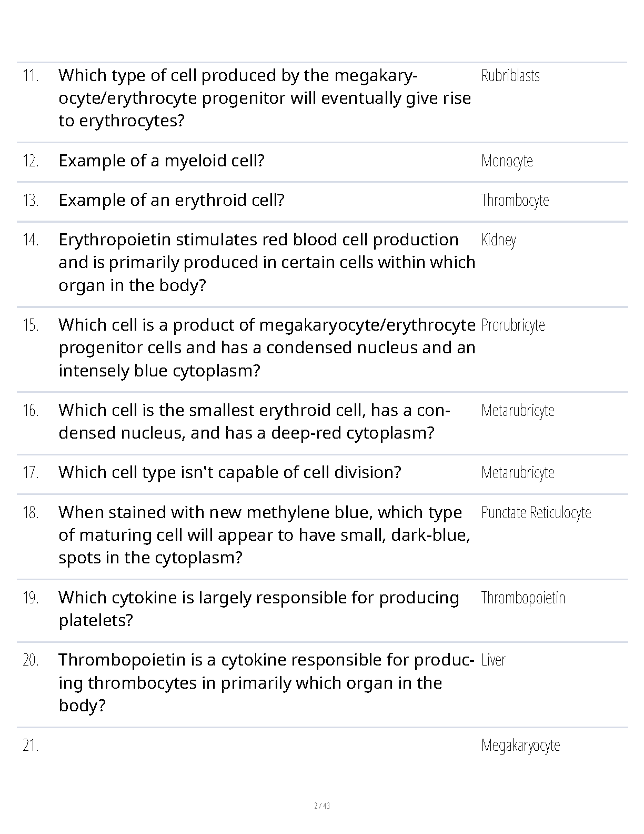Click the page indicator "2 / 43"

[321, 806]
